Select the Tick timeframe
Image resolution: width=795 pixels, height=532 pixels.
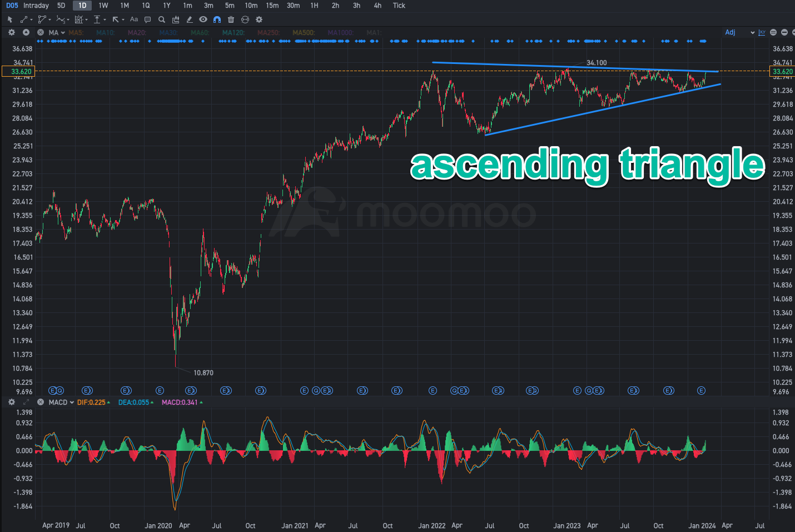pos(399,6)
